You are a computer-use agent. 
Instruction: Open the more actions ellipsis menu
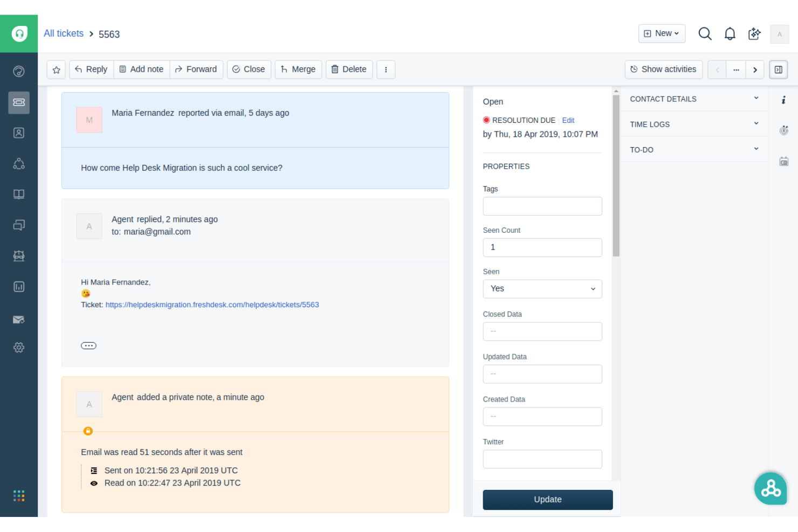click(386, 69)
